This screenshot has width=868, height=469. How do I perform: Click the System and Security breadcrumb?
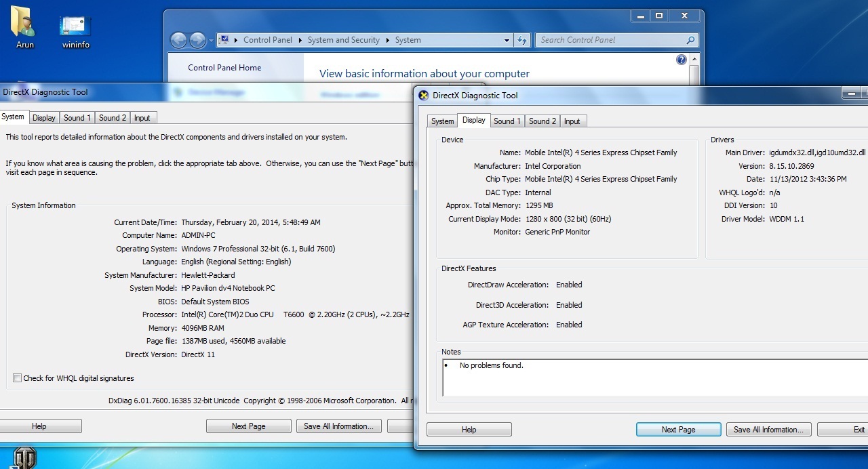343,40
